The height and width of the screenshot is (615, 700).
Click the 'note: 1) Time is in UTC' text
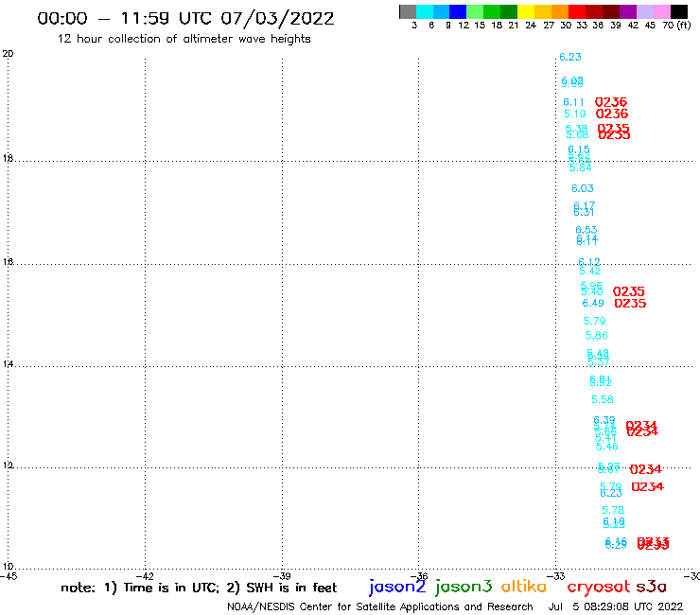click(x=140, y=588)
